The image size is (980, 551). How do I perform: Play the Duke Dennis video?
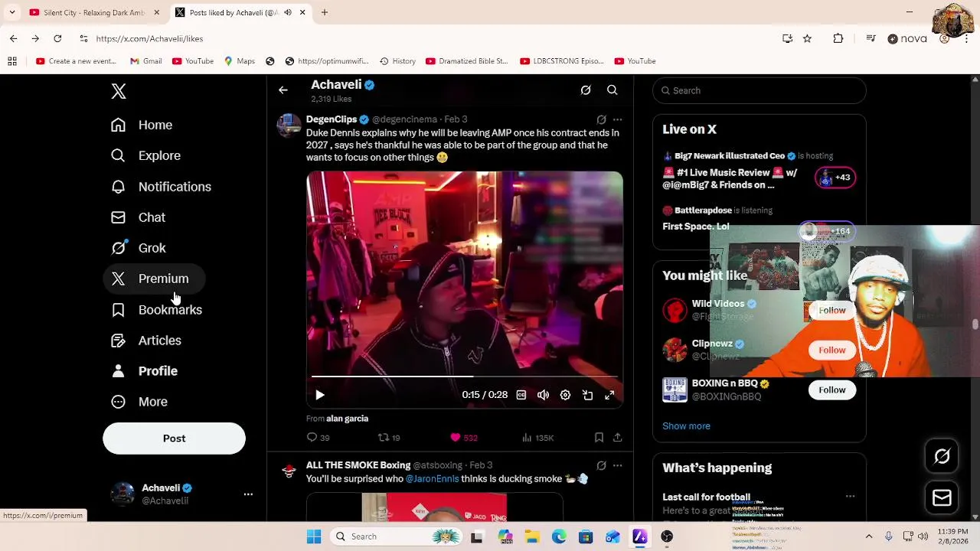tap(320, 395)
